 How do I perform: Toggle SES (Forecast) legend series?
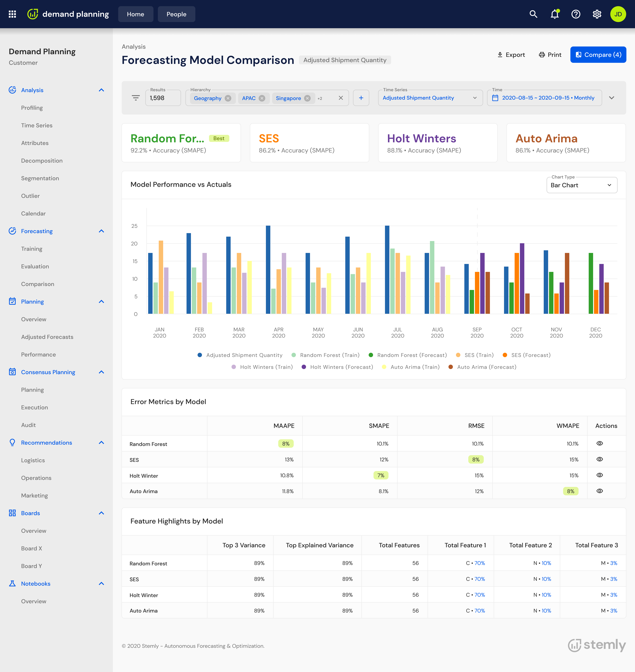point(527,355)
